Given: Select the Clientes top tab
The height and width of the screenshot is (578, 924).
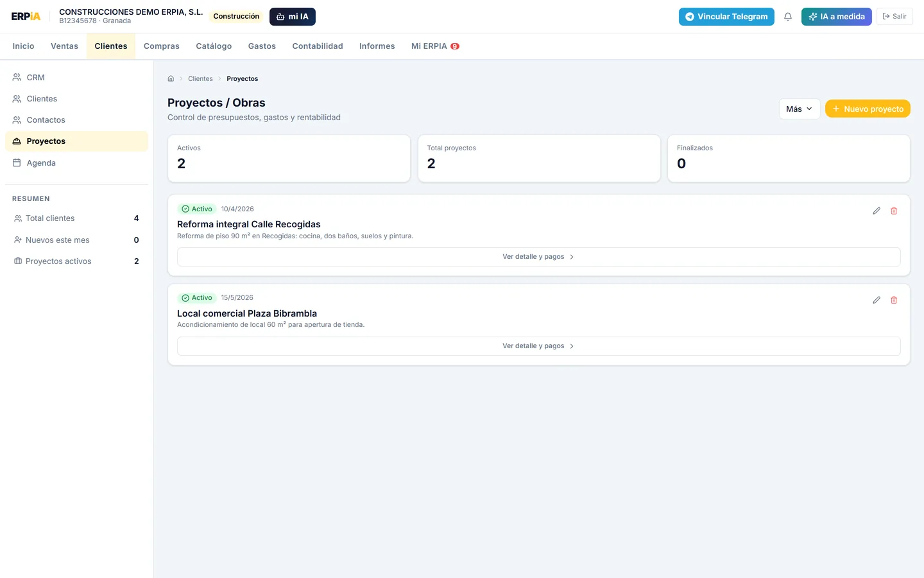Looking at the screenshot, I should [111, 46].
